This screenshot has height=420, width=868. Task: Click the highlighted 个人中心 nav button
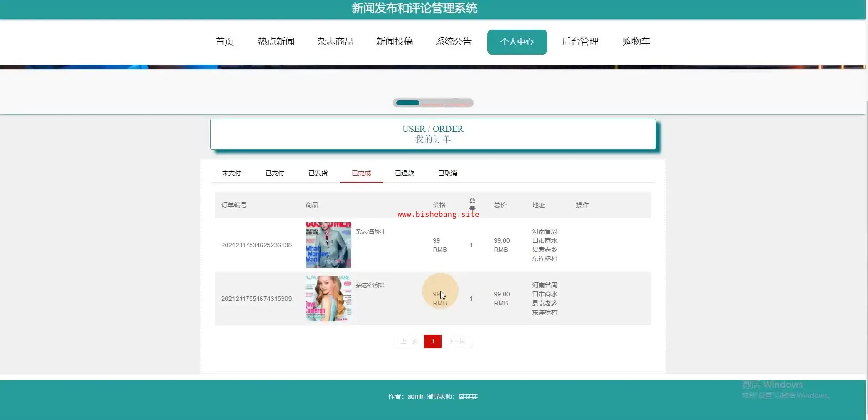pyautogui.click(x=517, y=42)
